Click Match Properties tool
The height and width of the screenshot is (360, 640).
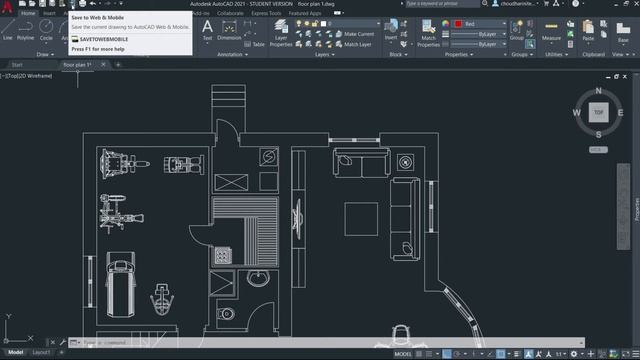click(428, 33)
